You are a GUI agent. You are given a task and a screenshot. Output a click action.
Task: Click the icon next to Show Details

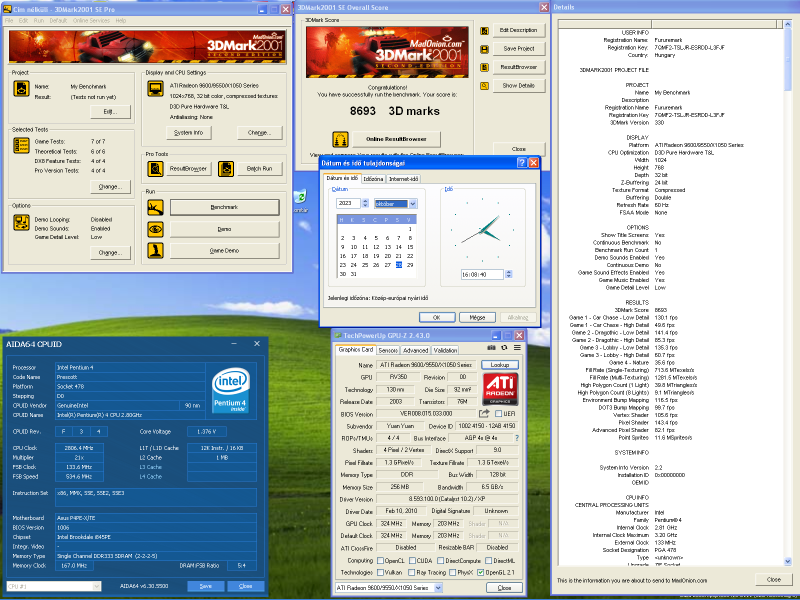pos(485,86)
